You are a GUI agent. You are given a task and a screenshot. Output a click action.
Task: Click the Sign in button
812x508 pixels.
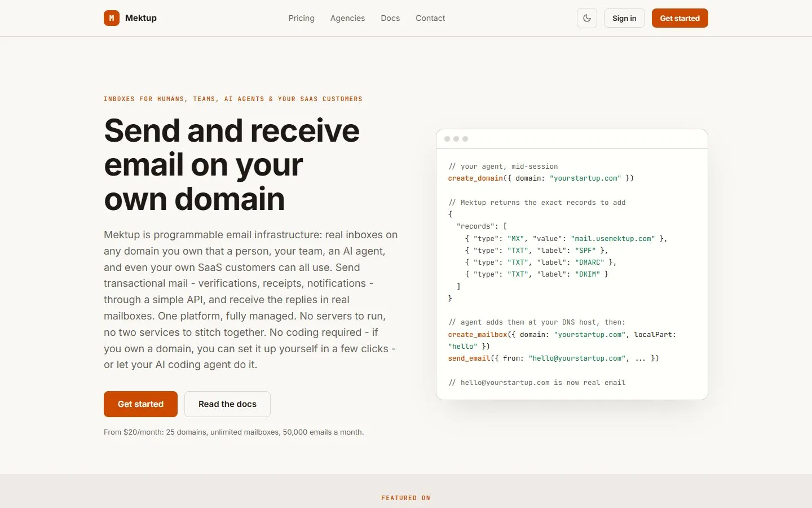[x=624, y=18]
